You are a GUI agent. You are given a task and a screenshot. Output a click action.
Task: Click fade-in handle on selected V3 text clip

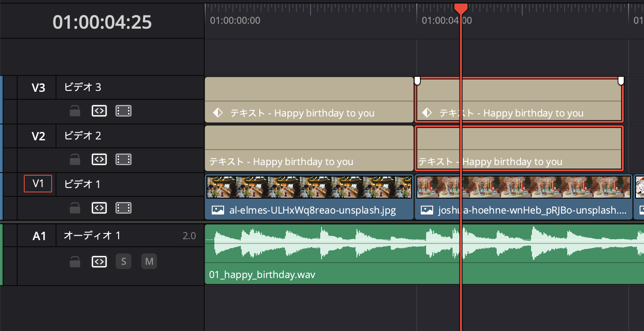point(417,80)
